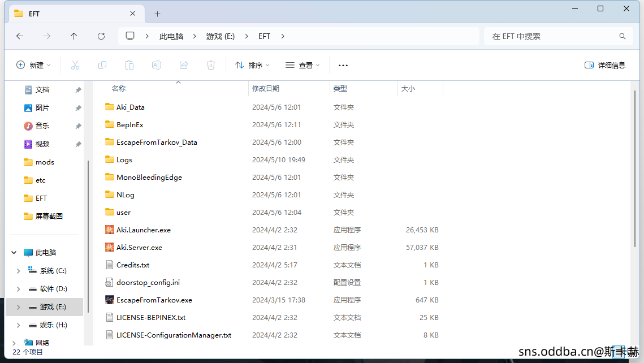
Task: Unpin 视频 using its pin icon
Action: (x=78, y=144)
